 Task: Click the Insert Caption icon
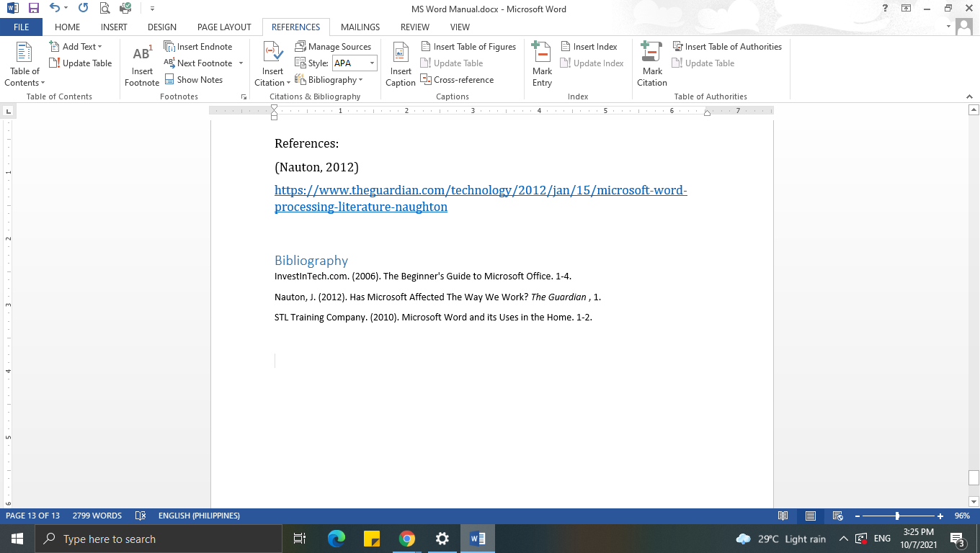tap(401, 65)
